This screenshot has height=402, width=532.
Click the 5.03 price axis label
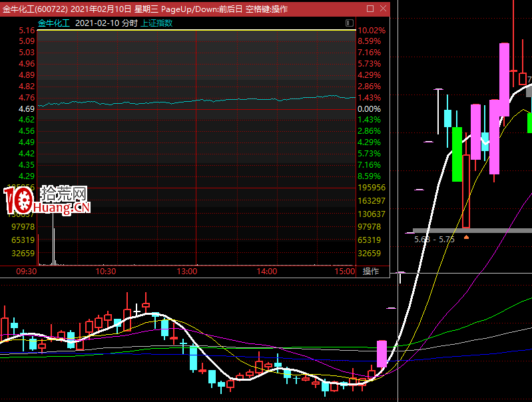pos(27,52)
